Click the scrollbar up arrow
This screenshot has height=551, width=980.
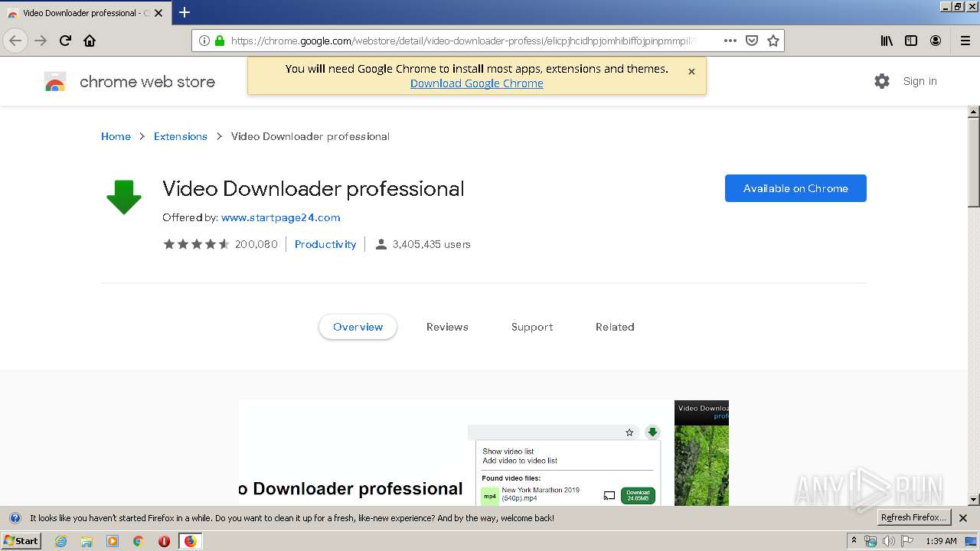pyautogui.click(x=974, y=112)
